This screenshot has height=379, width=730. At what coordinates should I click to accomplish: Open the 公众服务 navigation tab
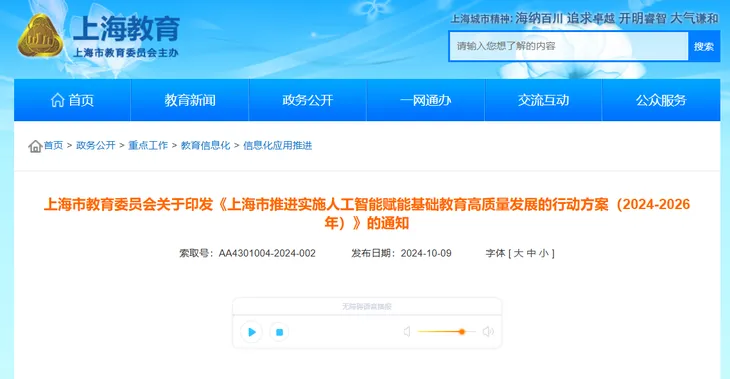pyautogui.click(x=661, y=100)
